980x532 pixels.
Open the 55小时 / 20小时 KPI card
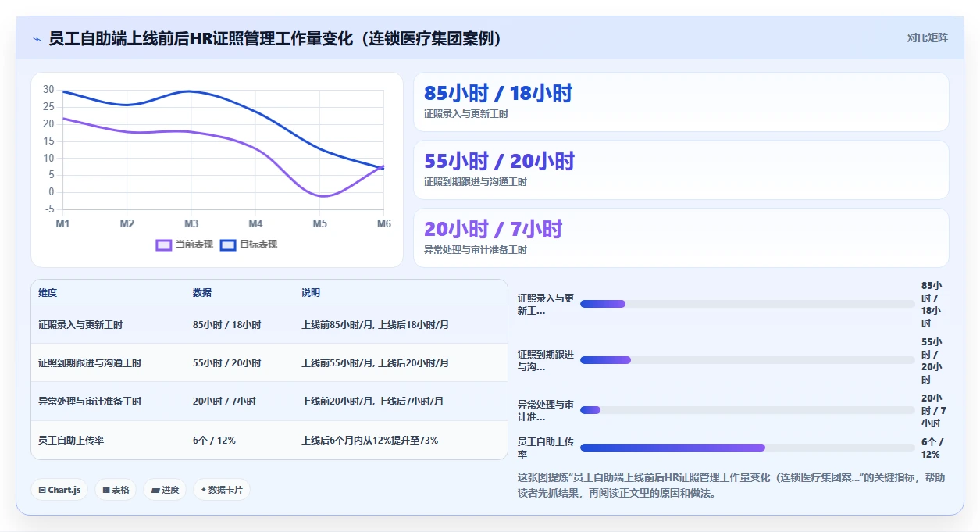pos(681,170)
